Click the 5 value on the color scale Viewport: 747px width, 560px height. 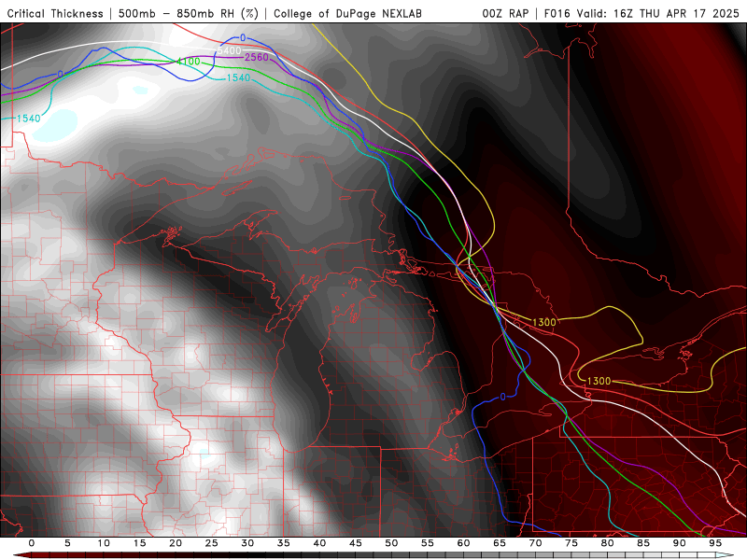(x=67, y=543)
